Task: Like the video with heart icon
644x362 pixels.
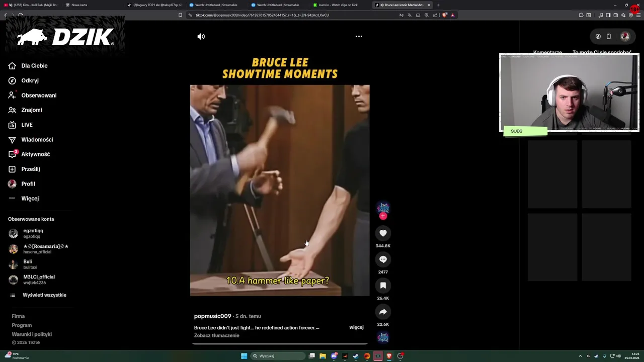Action: coord(383,233)
